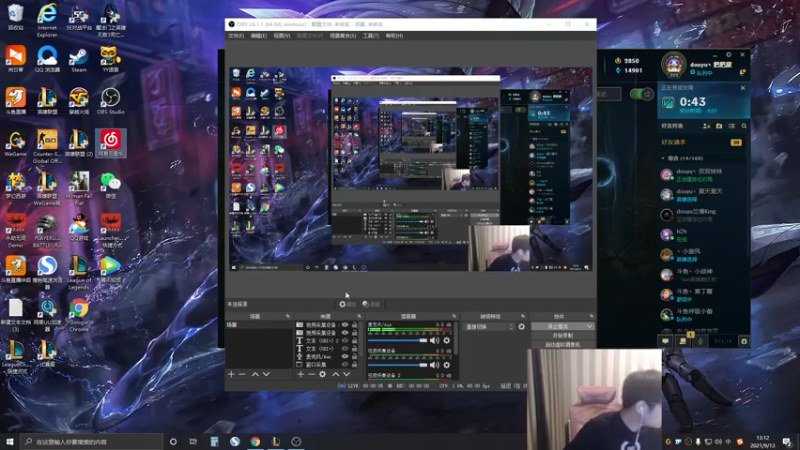800x450 pixels.
Task: Click add friend icon in League friends list
Action: tap(707, 126)
